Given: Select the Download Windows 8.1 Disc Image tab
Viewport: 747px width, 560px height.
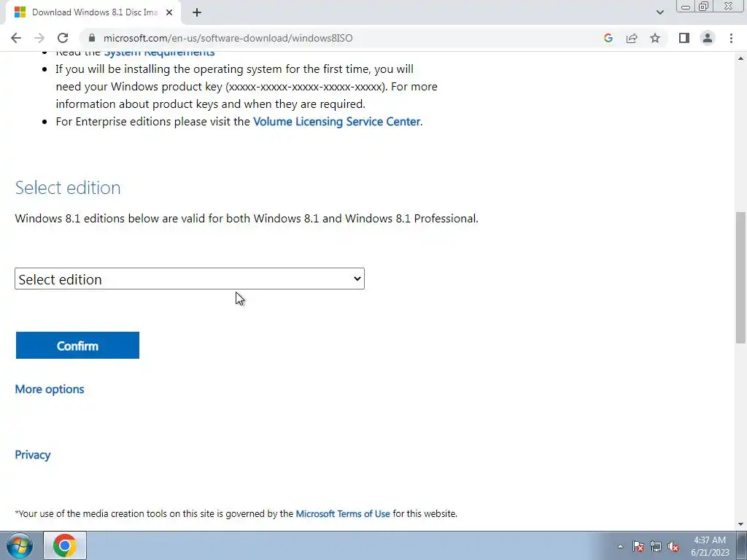Looking at the screenshot, I should pyautogui.click(x=93, y=12).
